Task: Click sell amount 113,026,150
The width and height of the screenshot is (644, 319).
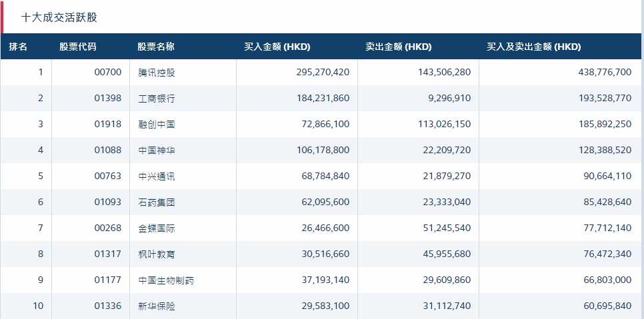Action: point(445,125)
